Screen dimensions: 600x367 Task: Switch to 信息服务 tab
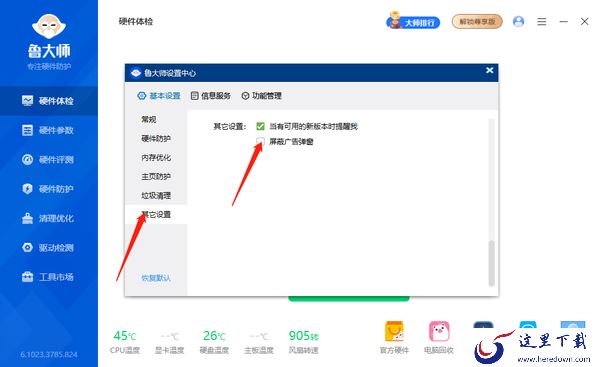[210, 96]
